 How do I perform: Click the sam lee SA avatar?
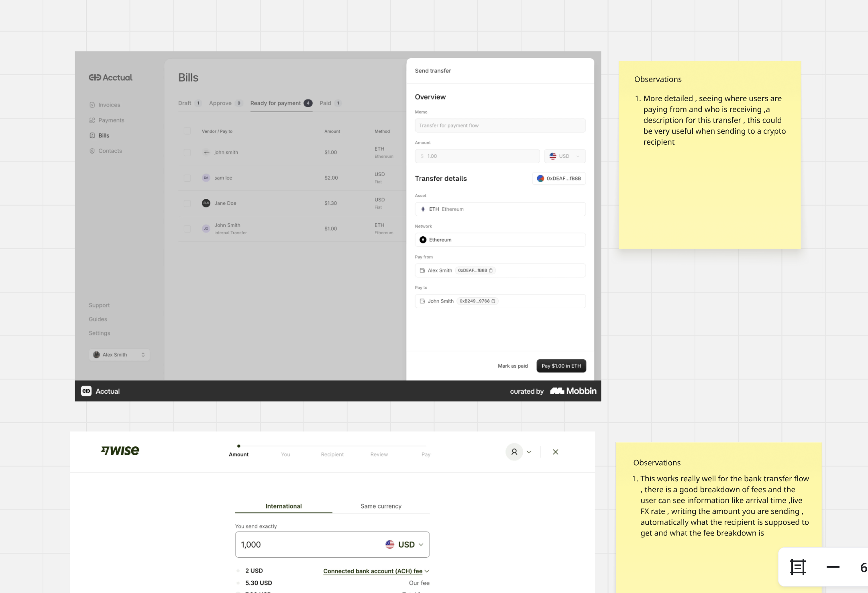pos(206,178)
